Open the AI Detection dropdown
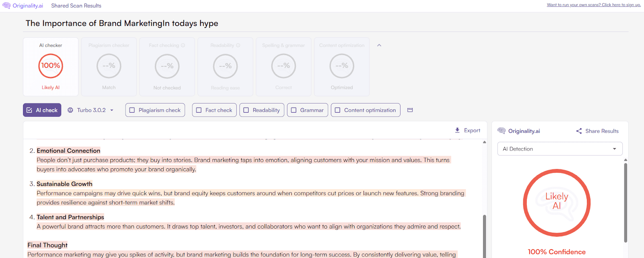Viewport: 644px width, 258px height. [x=560, y=149]
